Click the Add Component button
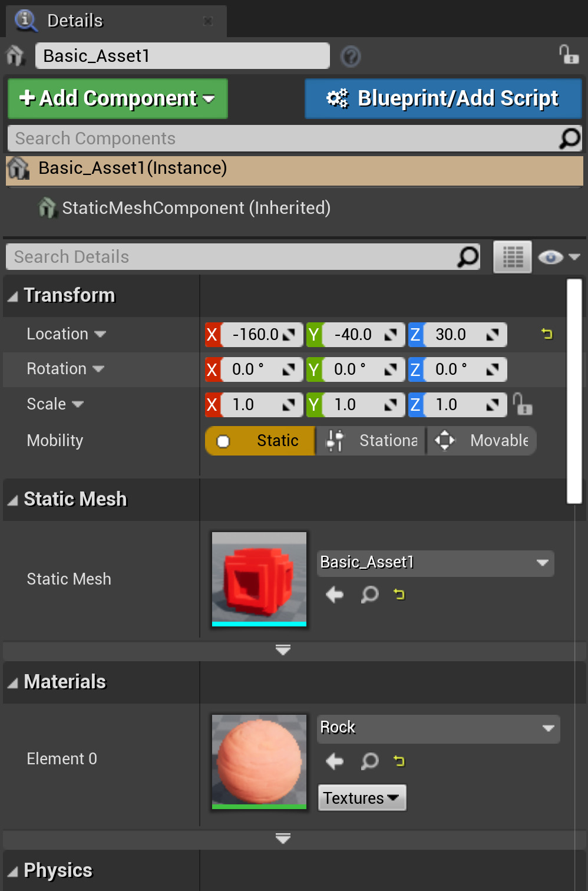588x891 pixels. click(117, 98)
